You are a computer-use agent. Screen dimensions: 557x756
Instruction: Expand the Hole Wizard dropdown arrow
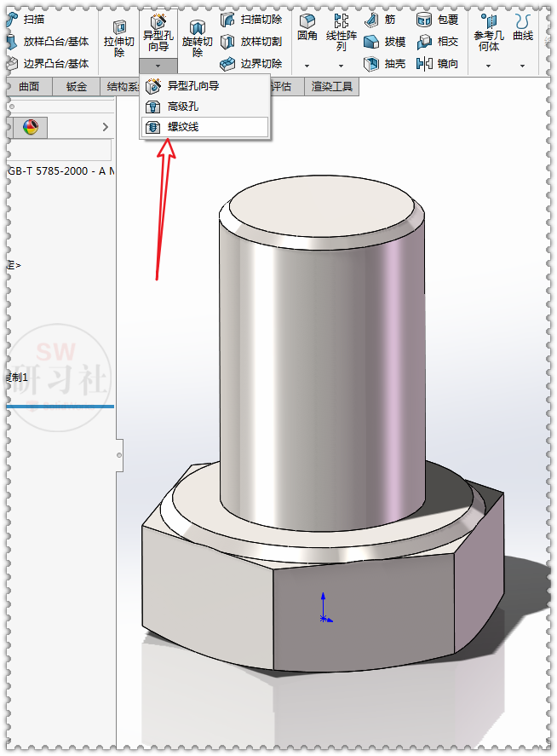pos(158,66)
